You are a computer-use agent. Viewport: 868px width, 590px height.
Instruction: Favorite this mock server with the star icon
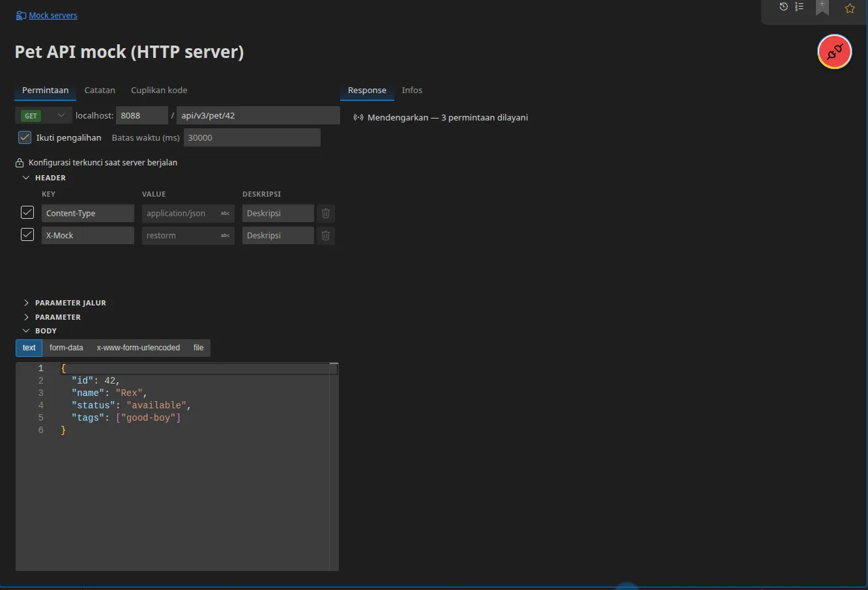pos(850,8)
